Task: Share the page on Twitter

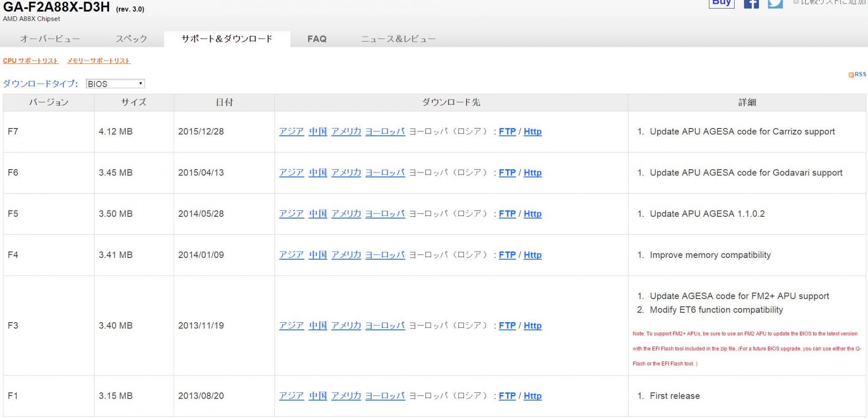Action: click(775, 4)
